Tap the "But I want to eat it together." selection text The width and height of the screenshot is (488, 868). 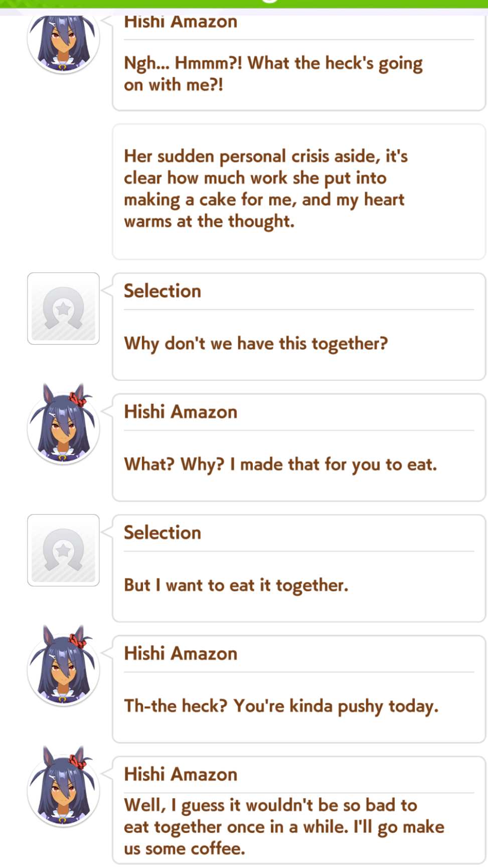[x=236, y=586]
